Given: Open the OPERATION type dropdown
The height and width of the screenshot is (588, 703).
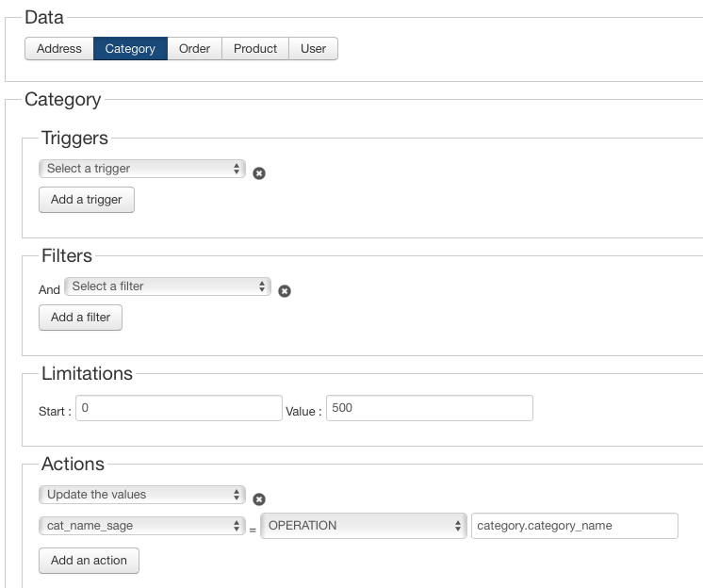Looking at the screenshot, I should coord(365,526).
